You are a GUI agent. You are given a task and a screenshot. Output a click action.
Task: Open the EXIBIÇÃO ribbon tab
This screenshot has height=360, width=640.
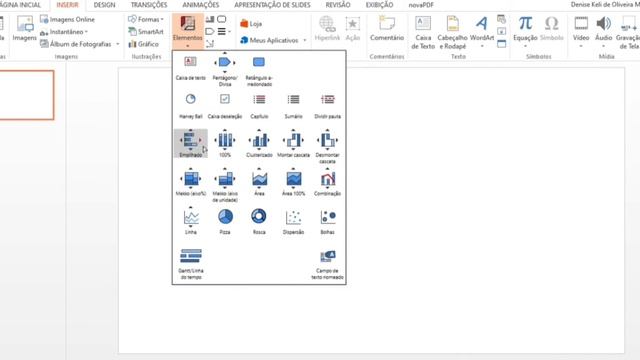[379, 5]
